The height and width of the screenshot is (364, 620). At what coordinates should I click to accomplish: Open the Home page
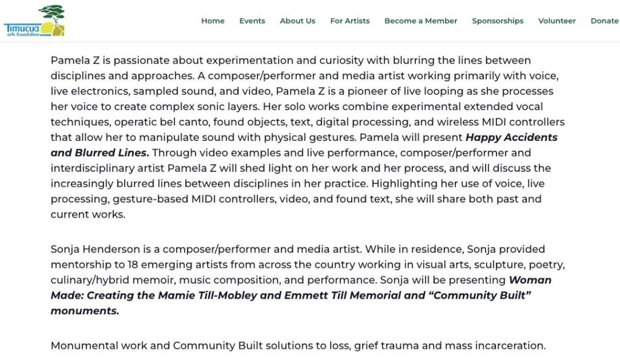[213, 21]
